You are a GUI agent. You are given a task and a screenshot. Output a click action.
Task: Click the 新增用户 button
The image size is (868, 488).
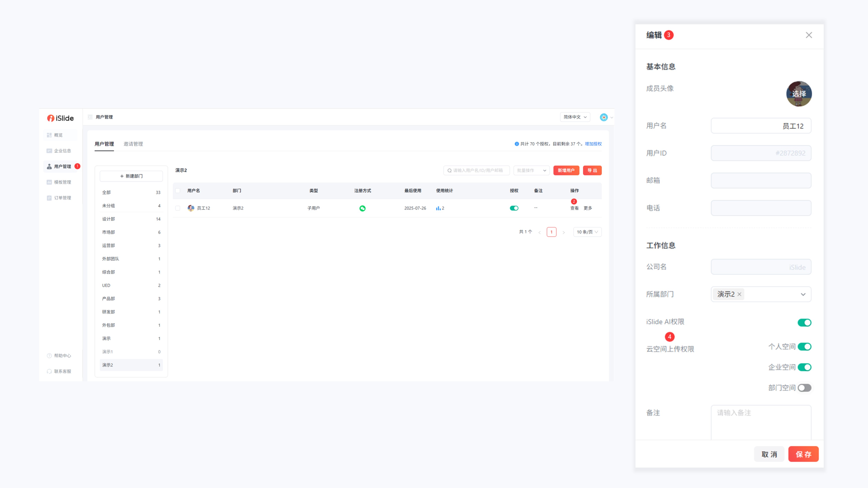click(566, 170)
